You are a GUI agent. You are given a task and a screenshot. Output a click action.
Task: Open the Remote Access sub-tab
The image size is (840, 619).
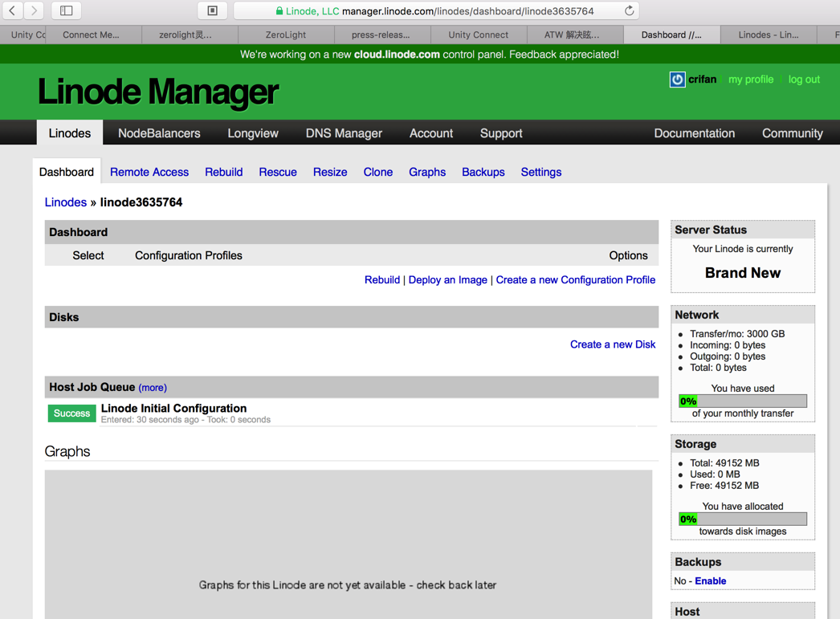coord(149,172)
